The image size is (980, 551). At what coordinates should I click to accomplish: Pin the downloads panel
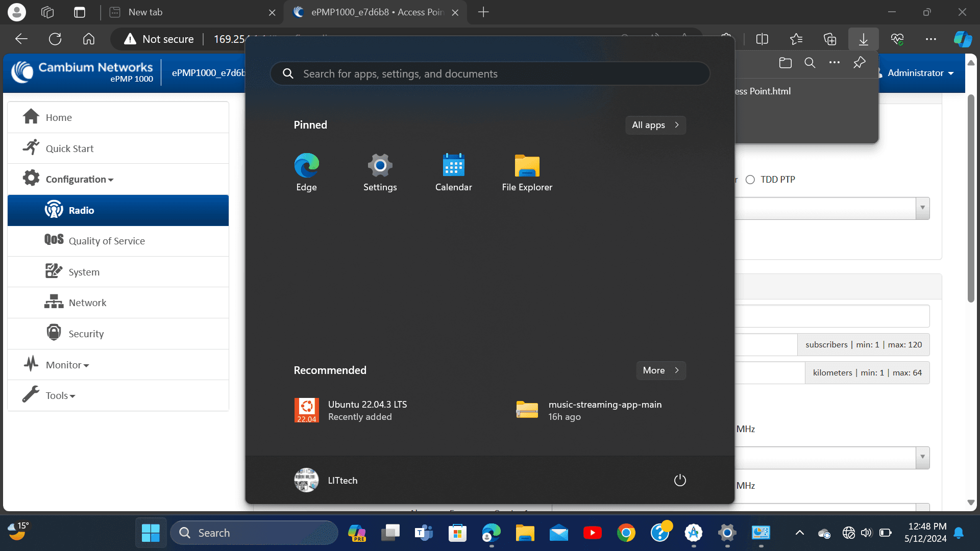(860, 63)
